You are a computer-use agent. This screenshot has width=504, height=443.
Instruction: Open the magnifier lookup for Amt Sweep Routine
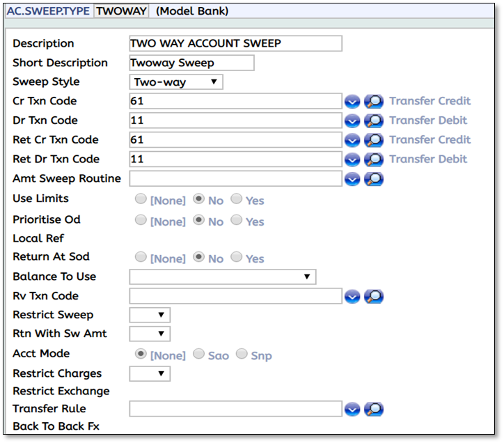[374, 179]
